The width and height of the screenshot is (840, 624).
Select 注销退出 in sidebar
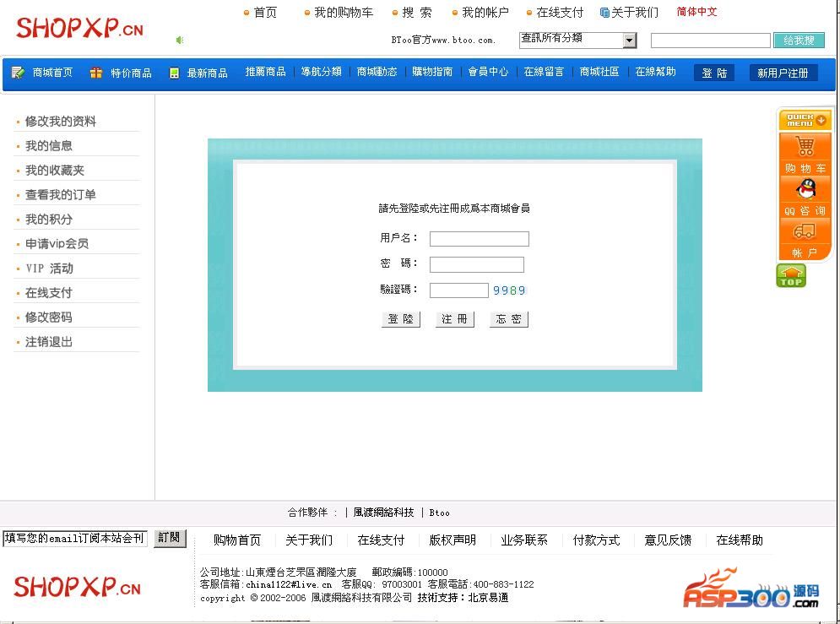pyautogui.click(x=49, y=342)
